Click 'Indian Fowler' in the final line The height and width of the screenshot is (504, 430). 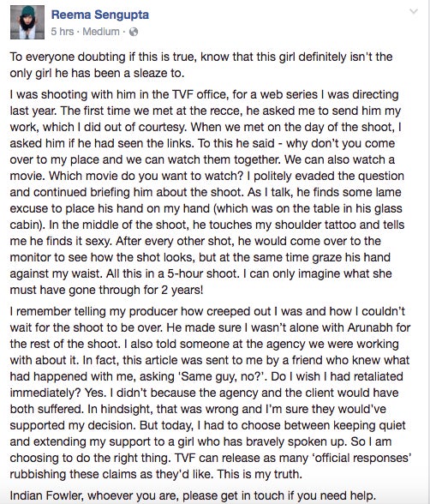[x=46, y=495]
